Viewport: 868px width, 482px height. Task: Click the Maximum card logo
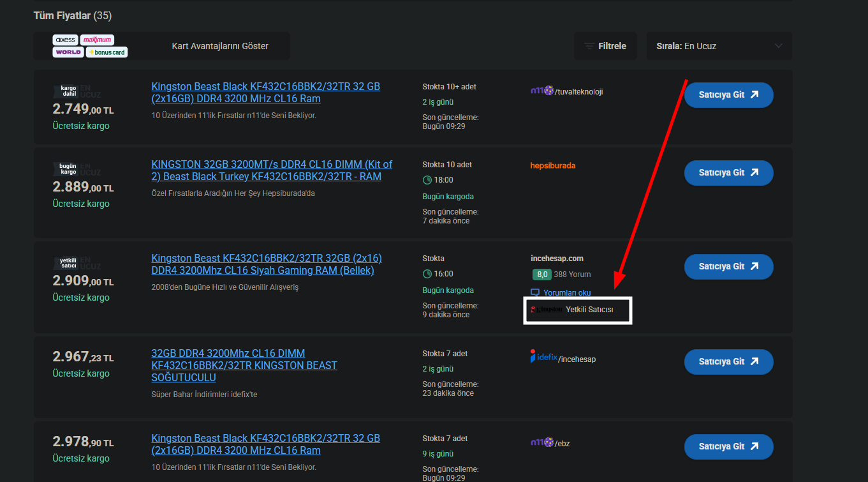(x=98, y=40)
